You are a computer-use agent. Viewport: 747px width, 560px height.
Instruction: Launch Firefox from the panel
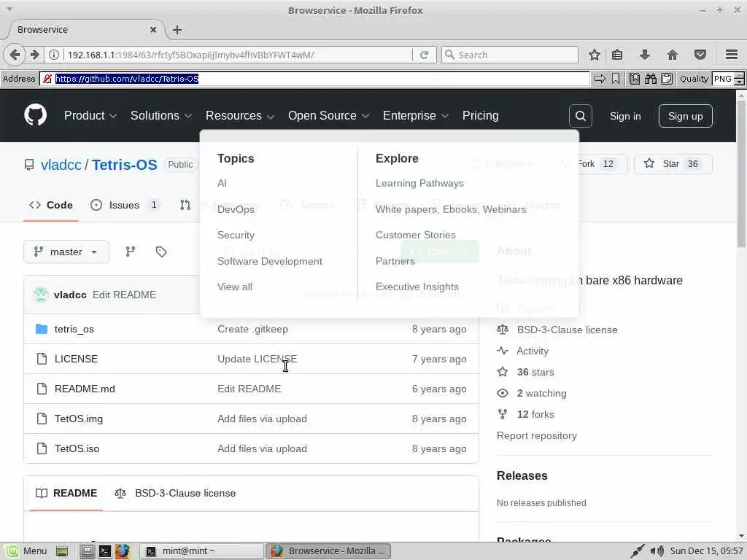(123, 551)
